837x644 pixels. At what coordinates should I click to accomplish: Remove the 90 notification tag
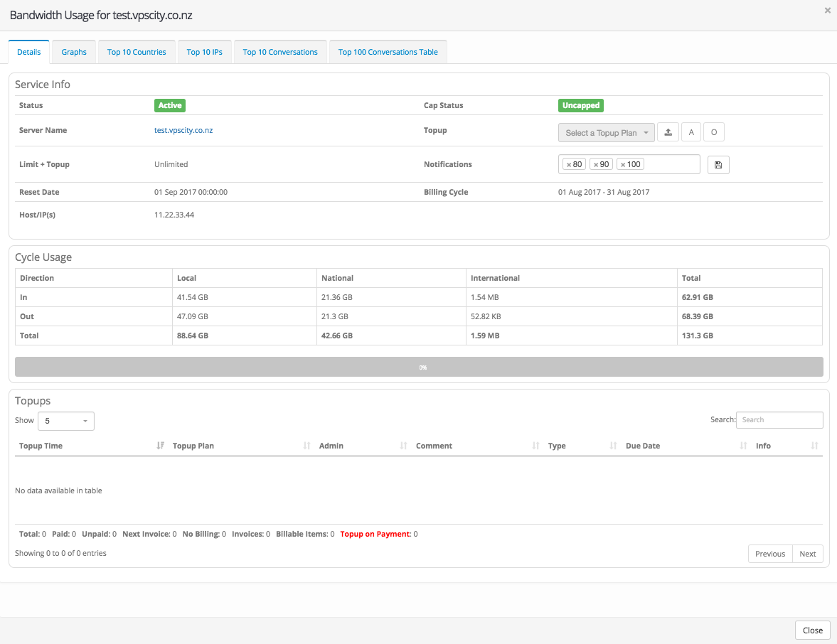click(x=596, y=165)
